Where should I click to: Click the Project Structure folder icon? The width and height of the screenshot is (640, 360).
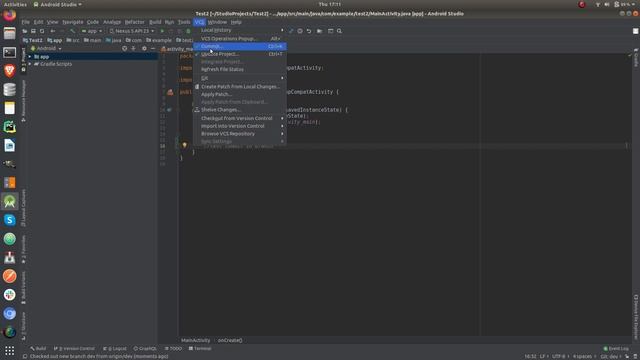(x=320, y=31)
